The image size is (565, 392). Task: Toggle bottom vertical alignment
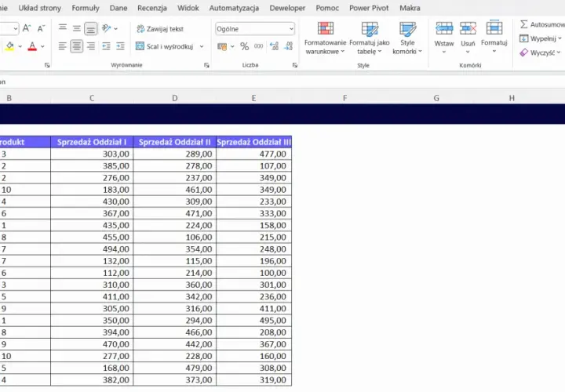coord(91,28)
